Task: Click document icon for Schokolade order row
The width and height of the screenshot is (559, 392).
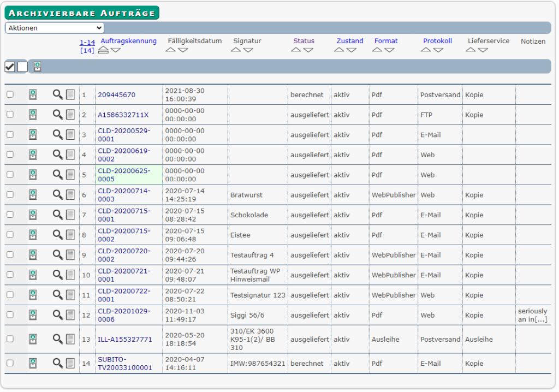Action: click(70, 215)
